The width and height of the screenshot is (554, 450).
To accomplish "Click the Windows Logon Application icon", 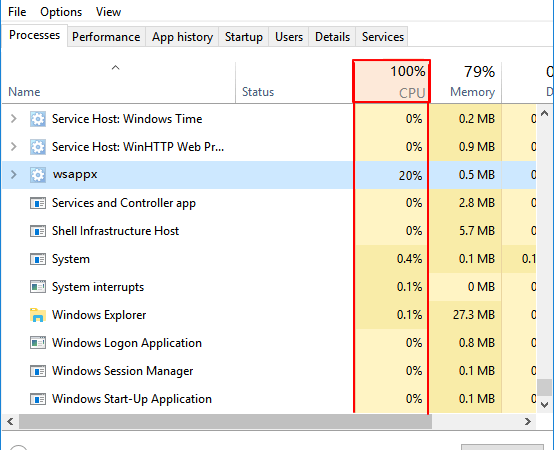I will [x=38, y=343].
